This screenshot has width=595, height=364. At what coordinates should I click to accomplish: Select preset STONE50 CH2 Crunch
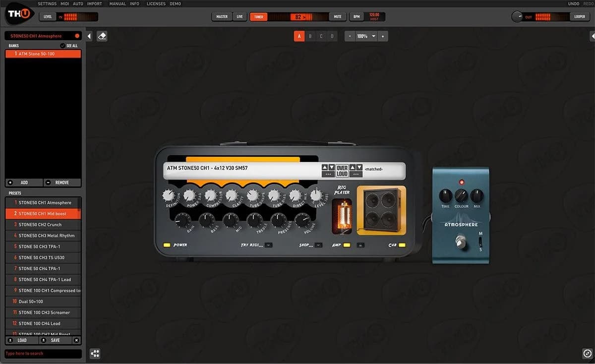[43, 225]
